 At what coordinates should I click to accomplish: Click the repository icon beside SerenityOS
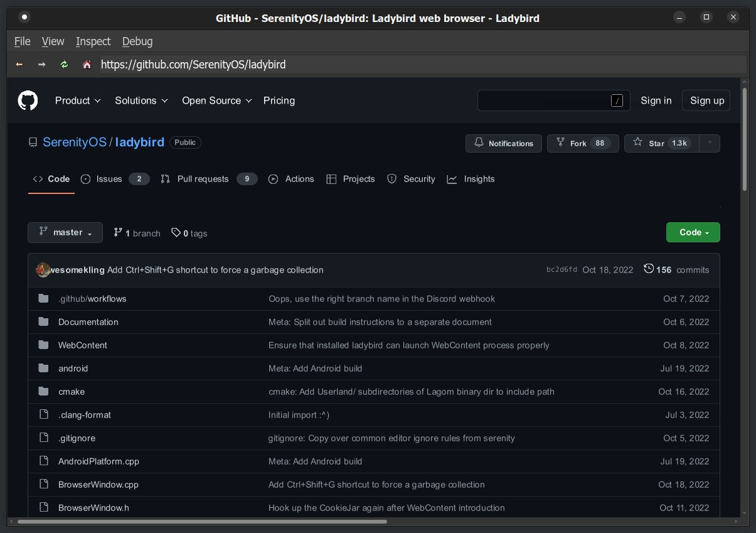pyautogui.click(x=33, y=143)
